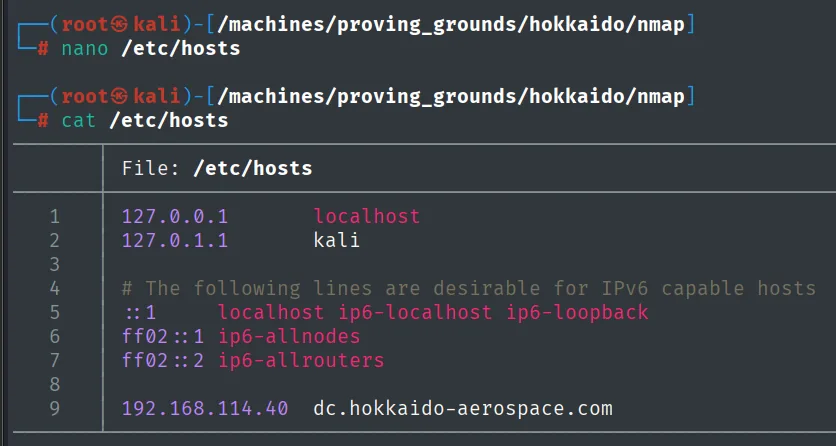Click the IPv6 capable hosts comment line

coord(469,288)
